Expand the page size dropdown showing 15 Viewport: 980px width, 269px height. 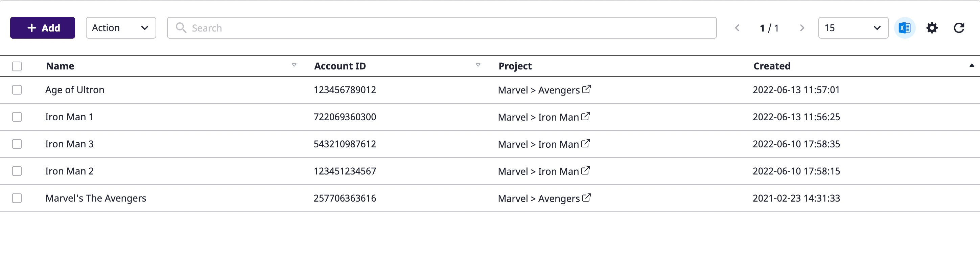pyautogui.click(x=853, y=28)
